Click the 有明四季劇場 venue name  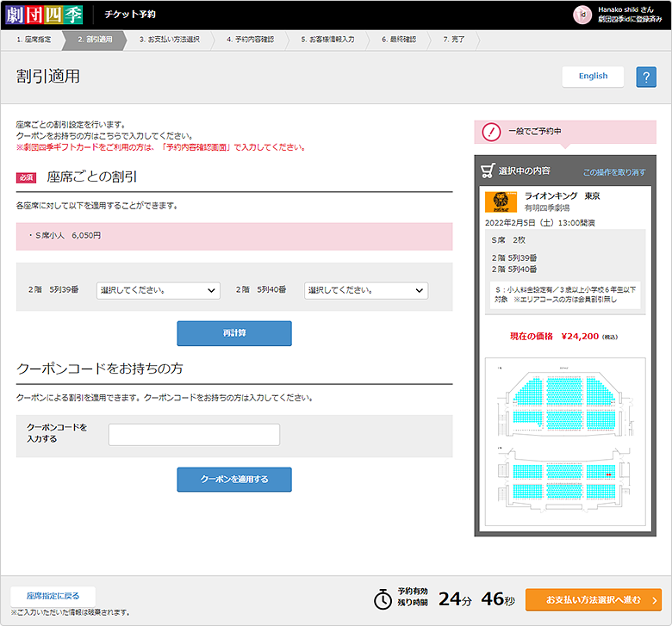click(547, 208)
